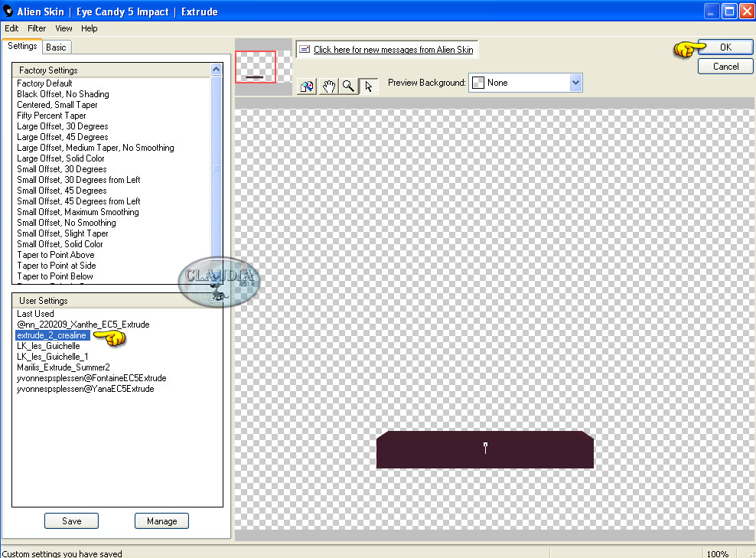This screenshot has width=756, height=558.
Task: Select 'Large Offset, 30 Degrees' preset
Action: click(x=63, y=126)
